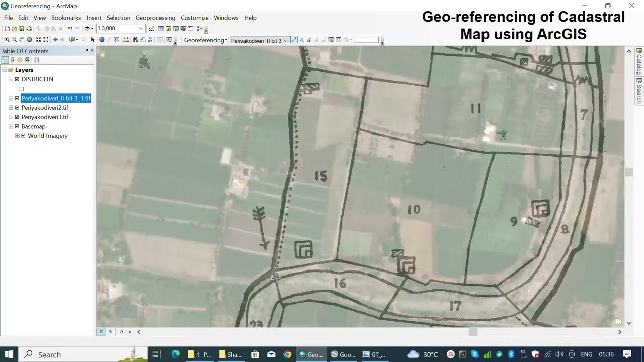
Task: Toggle visibility of Periyakodiveri2.tif layer
Action: [17, 108]
